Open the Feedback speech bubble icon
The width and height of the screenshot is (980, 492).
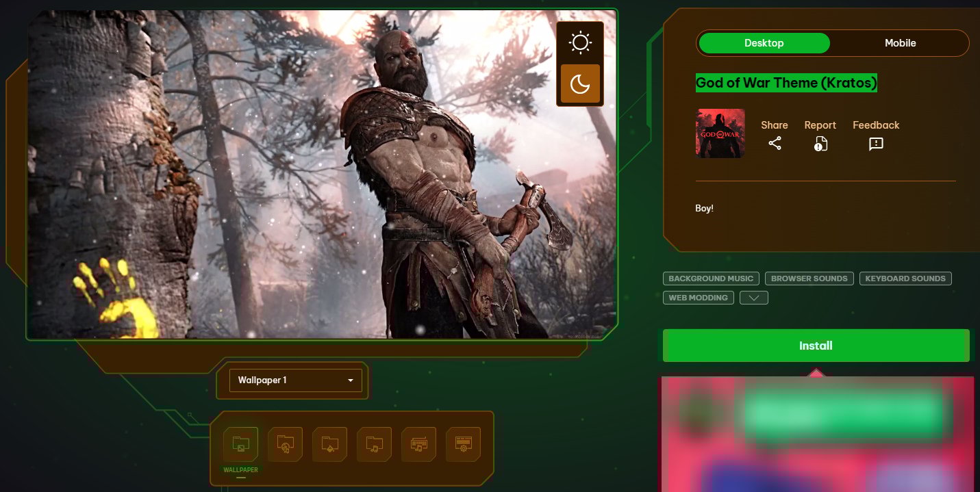coord(876,144)
